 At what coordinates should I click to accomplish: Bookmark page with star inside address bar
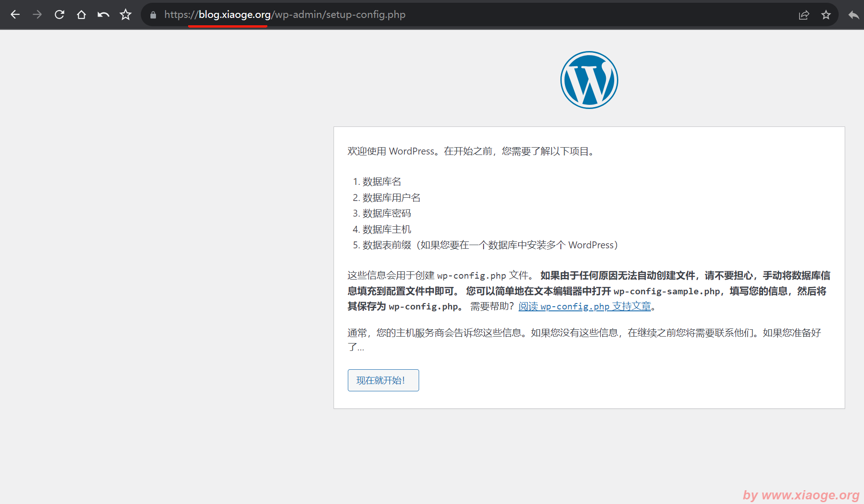[x=826, y=15]
